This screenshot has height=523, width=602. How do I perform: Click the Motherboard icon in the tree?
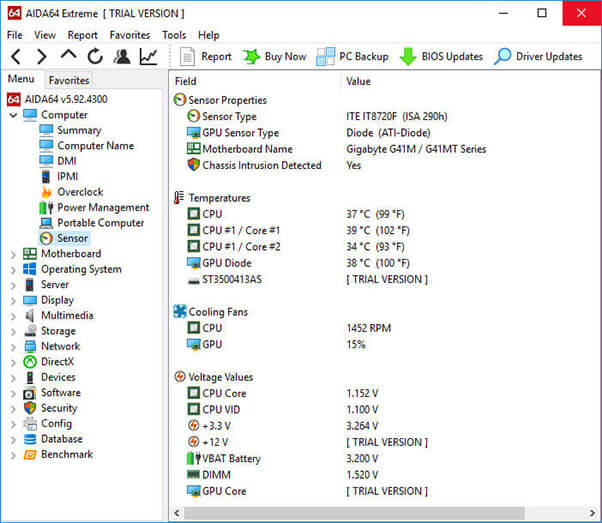[x=30, y=254]
